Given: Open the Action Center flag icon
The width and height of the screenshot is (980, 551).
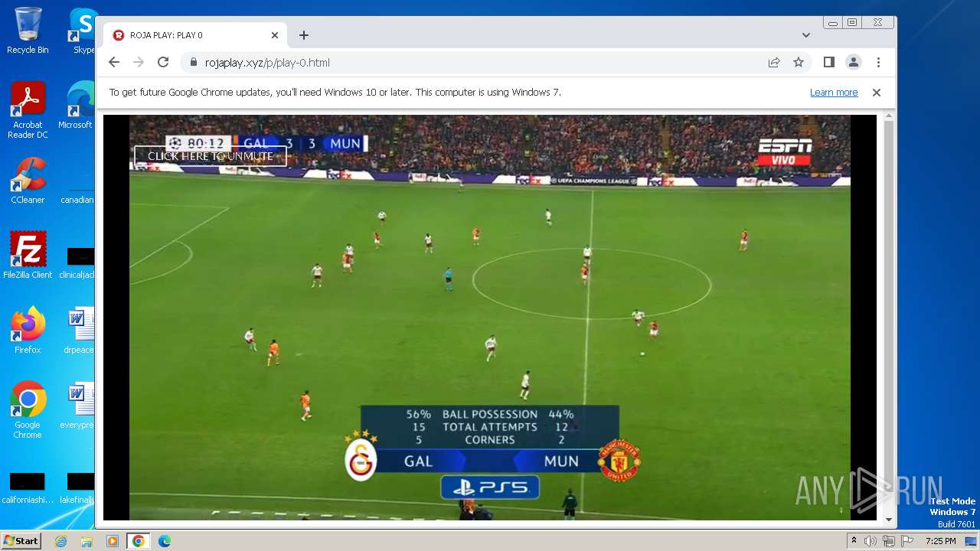Looking at the screenshot, I should [x=906, y=541].
